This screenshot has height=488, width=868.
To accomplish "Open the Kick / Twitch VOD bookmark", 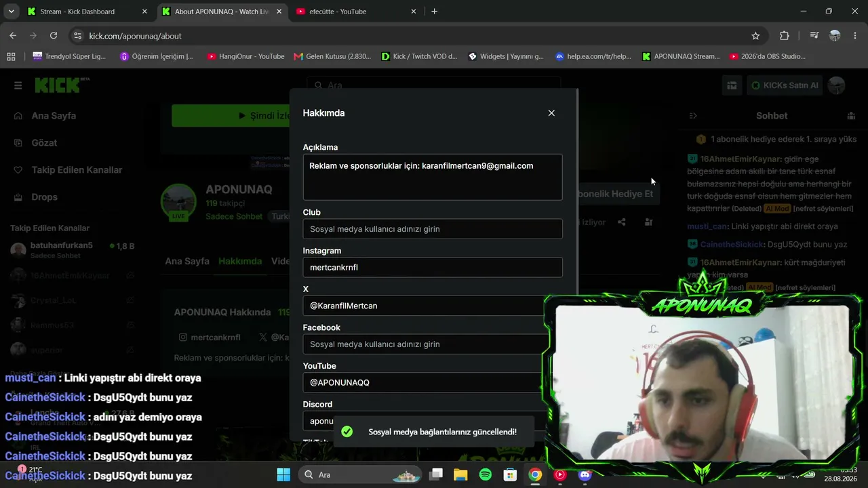I will (420, 57).
